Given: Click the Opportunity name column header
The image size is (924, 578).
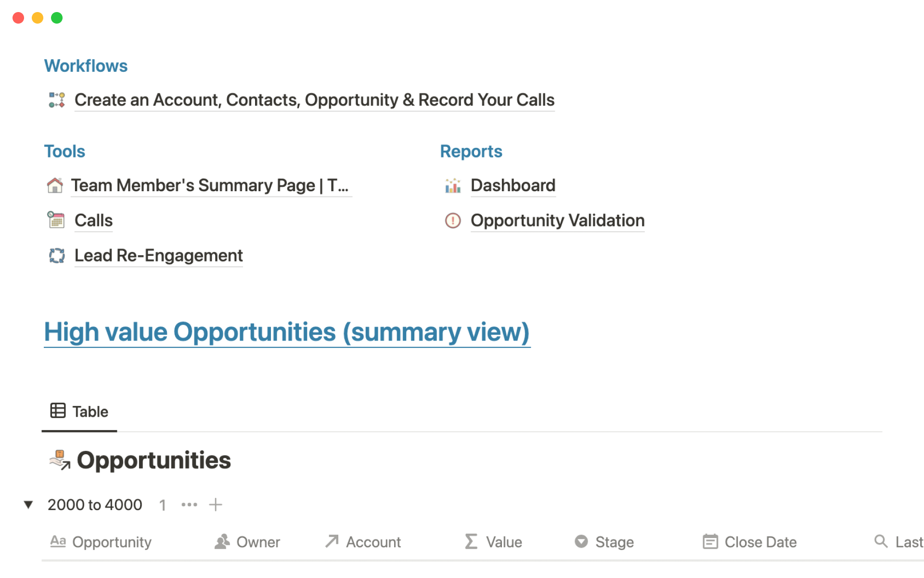Looking at the screenshot, I should pyautogui.click(x=101, y=542).
